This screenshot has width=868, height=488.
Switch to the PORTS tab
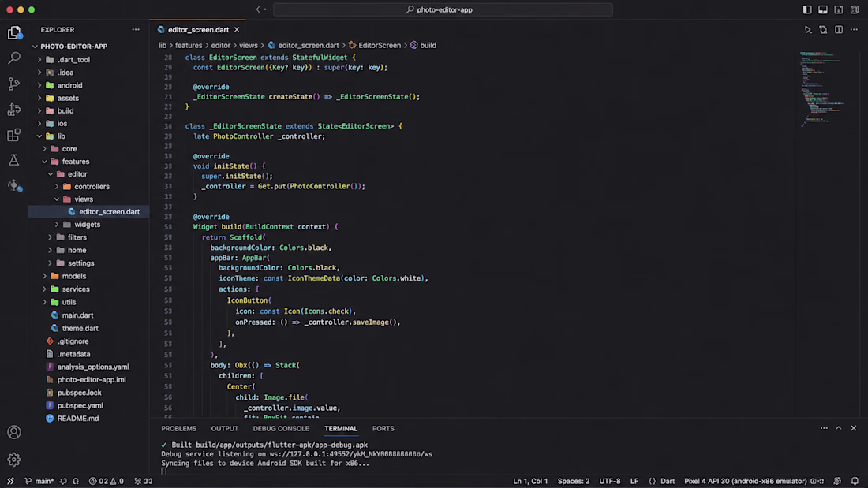click(x=383, y=428)
